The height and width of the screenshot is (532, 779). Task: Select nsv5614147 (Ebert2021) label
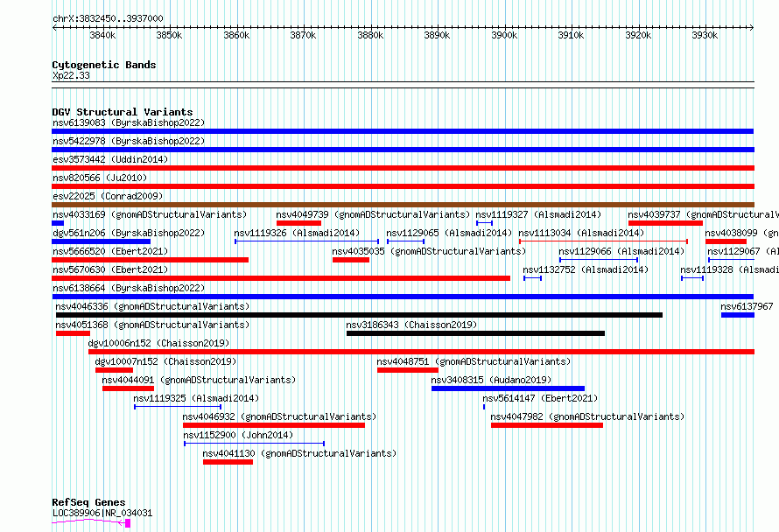[x=540, y=398]
